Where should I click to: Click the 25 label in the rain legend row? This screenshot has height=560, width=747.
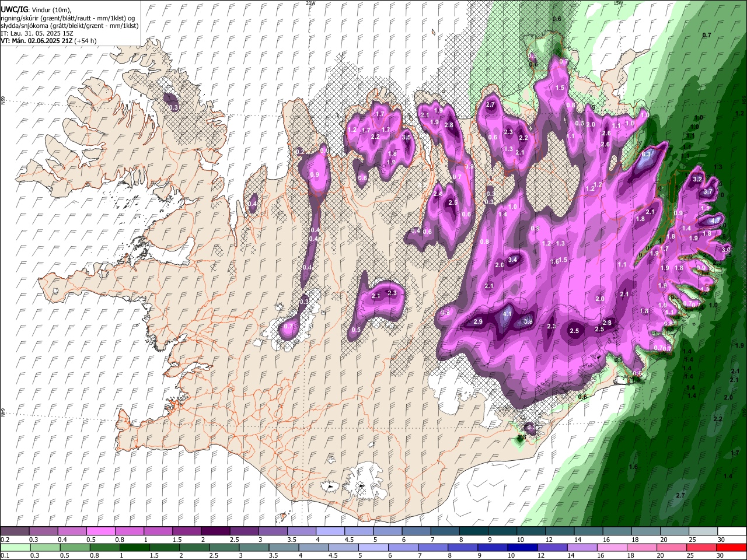690,555
